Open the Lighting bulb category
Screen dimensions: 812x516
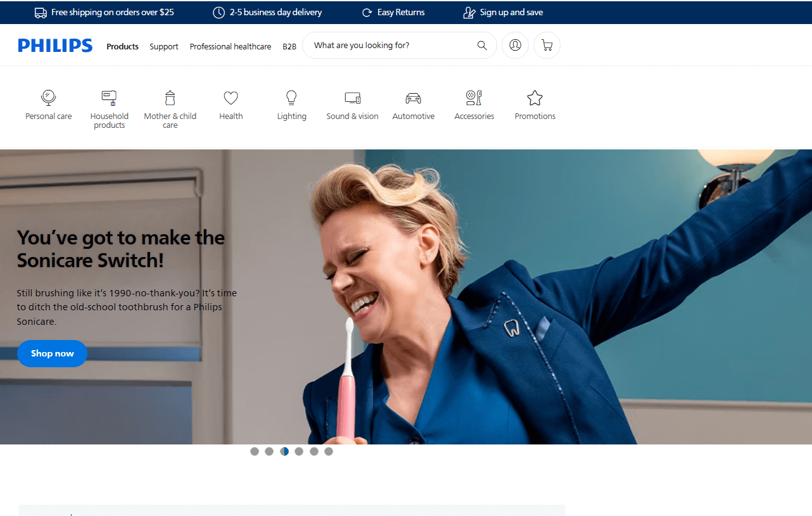[x=291, y=98]
